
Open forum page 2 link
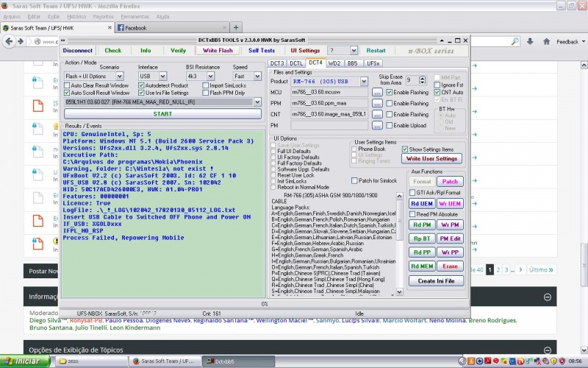tap(498, 269)
